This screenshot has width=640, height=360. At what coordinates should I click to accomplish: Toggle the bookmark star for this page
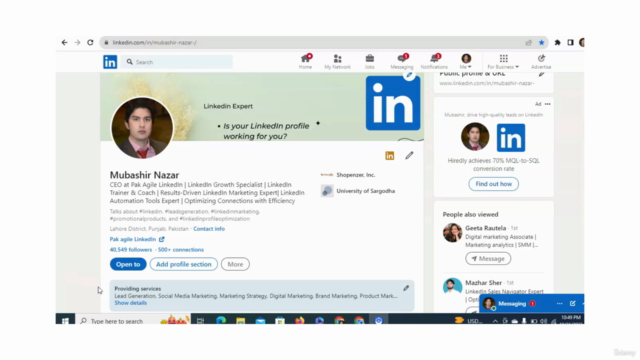(x=542, y=42)
